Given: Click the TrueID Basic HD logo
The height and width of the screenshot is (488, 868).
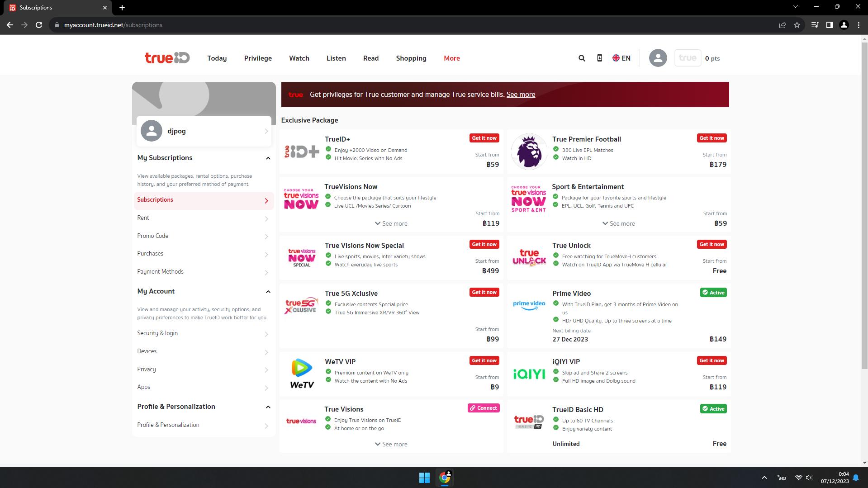Looking at the screenshot, I should click(529, 422).
